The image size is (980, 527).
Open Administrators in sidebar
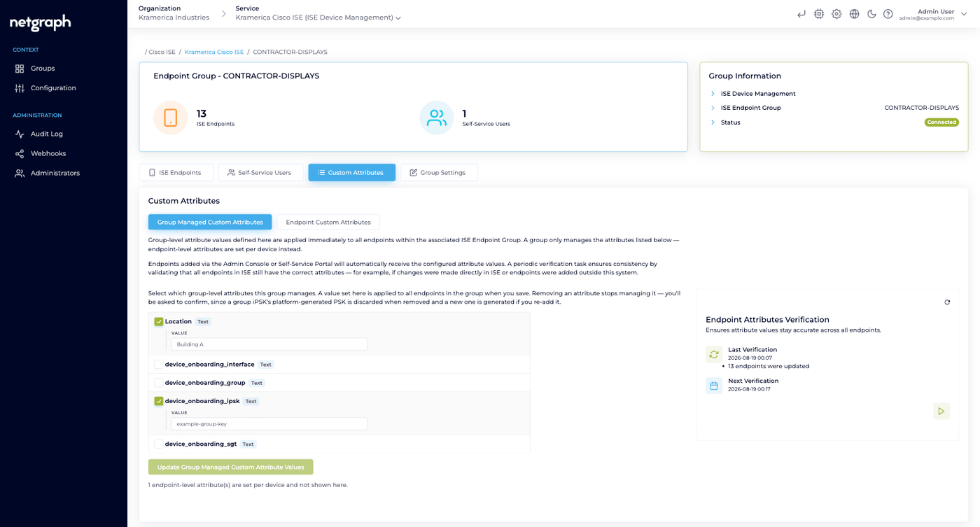55,173
